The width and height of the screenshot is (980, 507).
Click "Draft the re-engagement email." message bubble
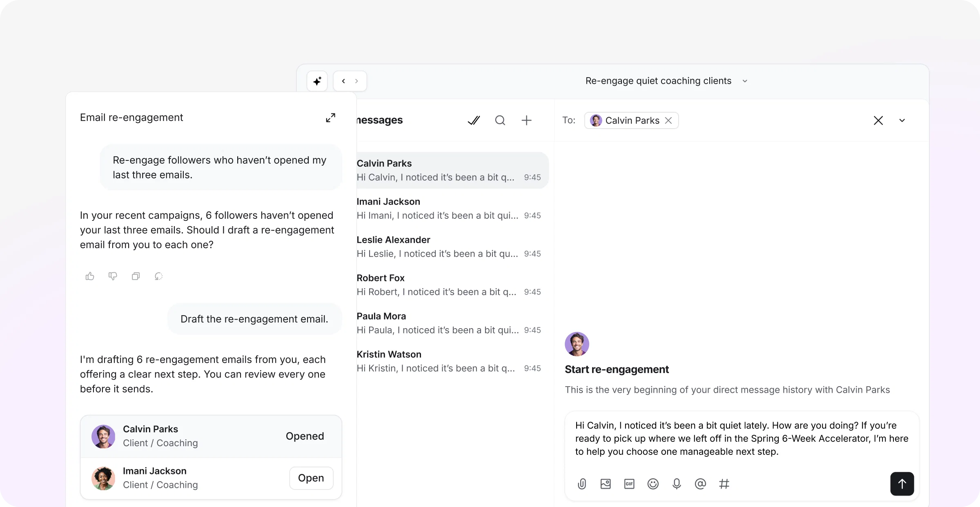[x=254, y=319]
